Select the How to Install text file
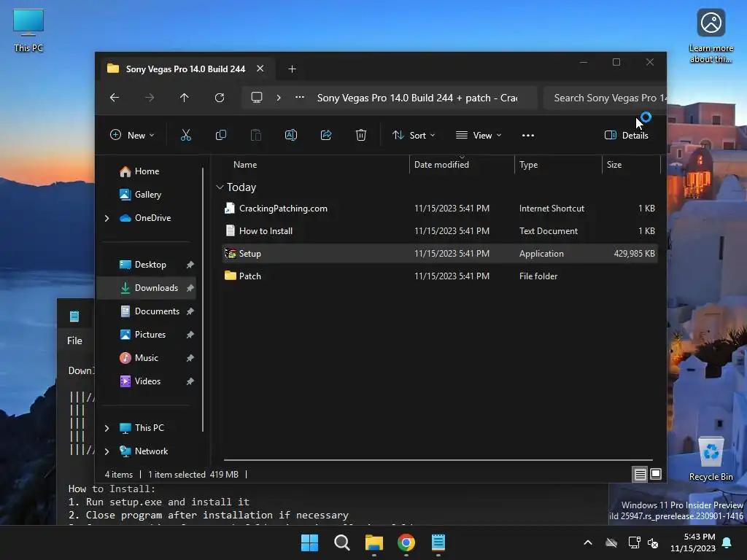The height and width of the screenshot is (560, 747). pyautogui.click(x=440, y=231)
